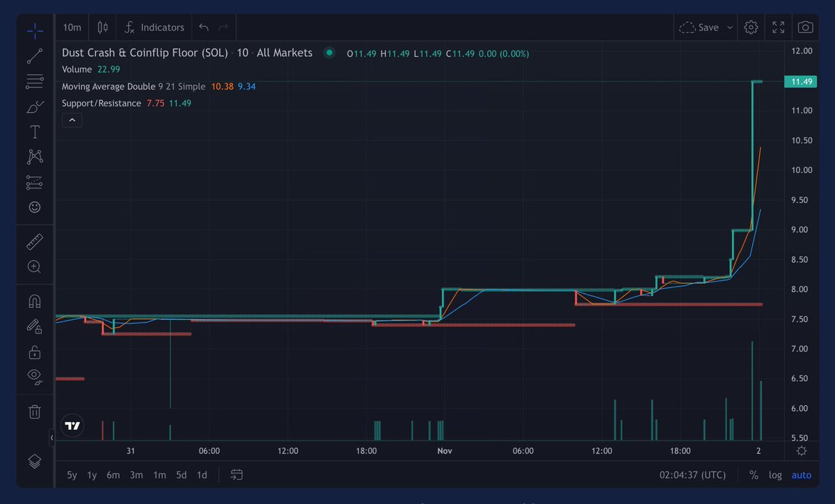Open the candle chart style menu
The height and width of the screenshot is (504, 835).
click(x=103, y=28)
